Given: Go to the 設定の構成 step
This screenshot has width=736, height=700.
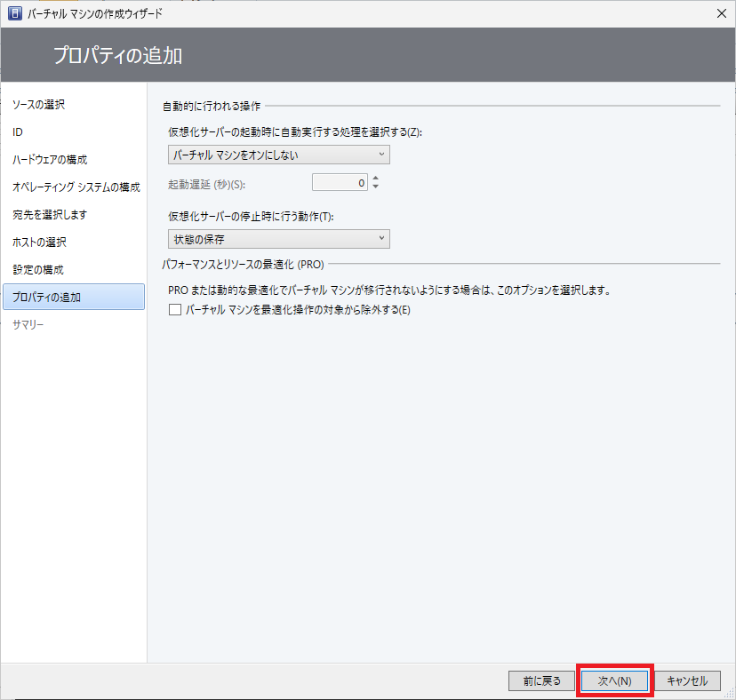Looking at the screenshot, I should coord(38,270).
